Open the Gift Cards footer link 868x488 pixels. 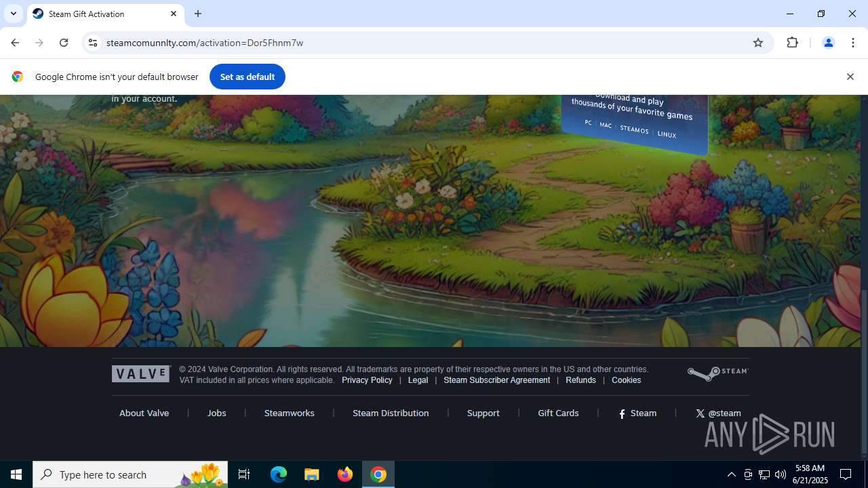click(558, 413)
